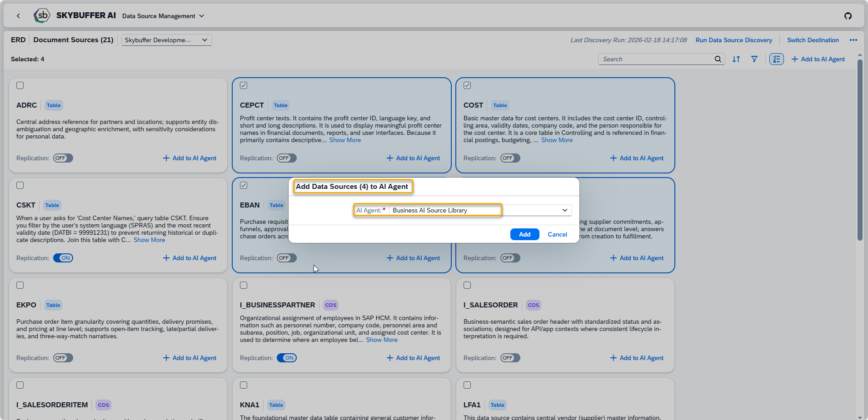Toggle the multi-select mode icon
868x420 pixels.
tap(776, 59)
